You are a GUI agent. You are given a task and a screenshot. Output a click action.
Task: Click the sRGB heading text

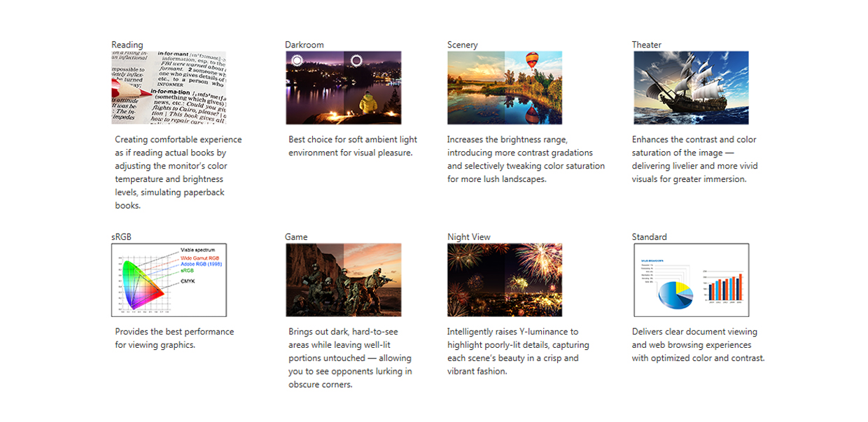click(x=121, y=237)
